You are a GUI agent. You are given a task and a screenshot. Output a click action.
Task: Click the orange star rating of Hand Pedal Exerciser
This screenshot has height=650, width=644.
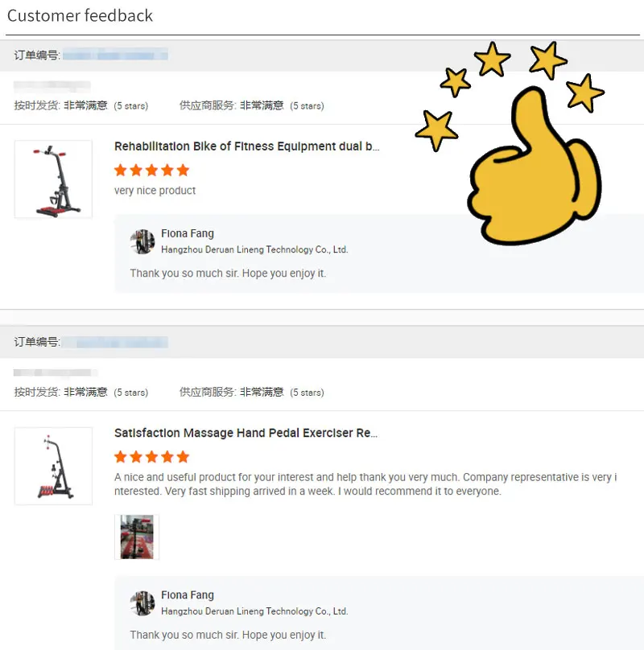pos(152,457)
